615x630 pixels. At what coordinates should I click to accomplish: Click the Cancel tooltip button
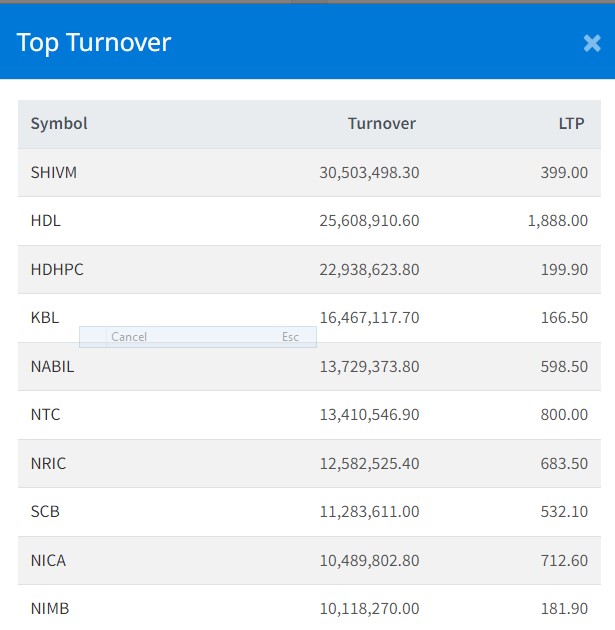[x=129, y=337]
